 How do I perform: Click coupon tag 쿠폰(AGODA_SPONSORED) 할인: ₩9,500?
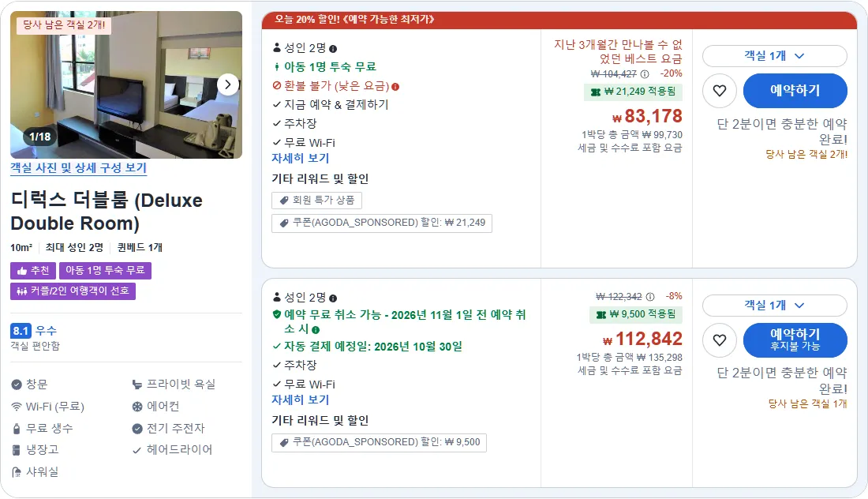380,442
